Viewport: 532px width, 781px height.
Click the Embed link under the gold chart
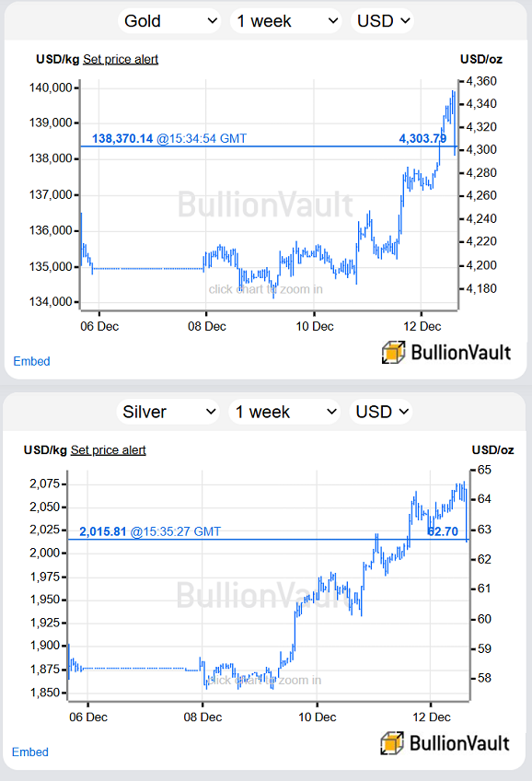30,361
